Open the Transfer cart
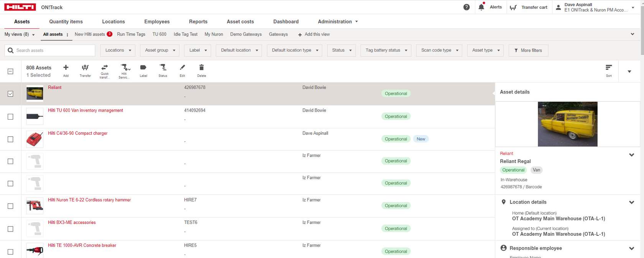 [528, 7]
